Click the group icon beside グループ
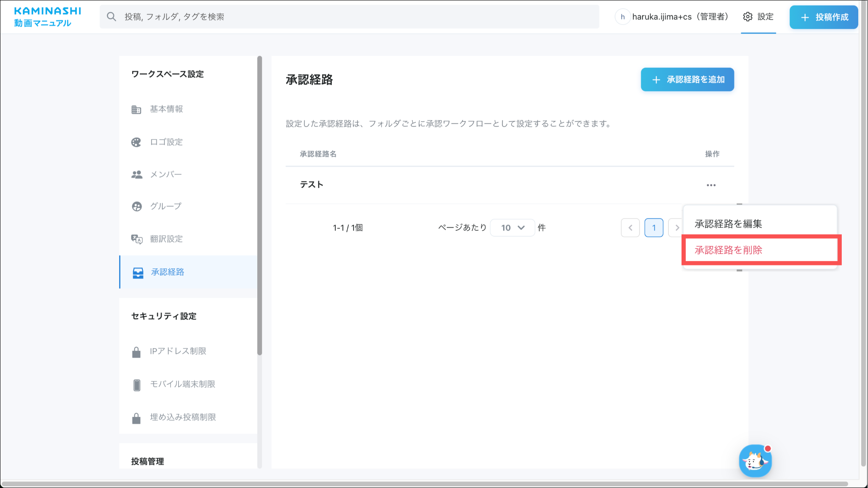Viewport: 868px width, 488px height. point(136,206)
